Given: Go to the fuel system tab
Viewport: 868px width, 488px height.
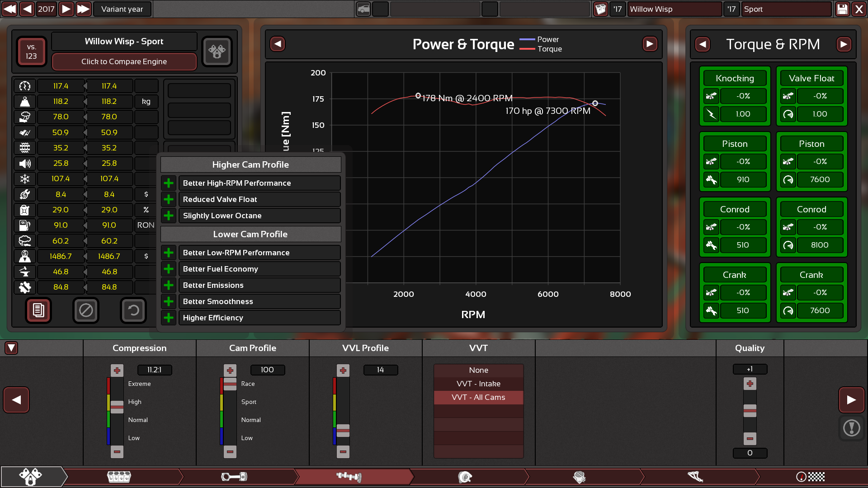Looking at the screenshot, I should (579, 477).
